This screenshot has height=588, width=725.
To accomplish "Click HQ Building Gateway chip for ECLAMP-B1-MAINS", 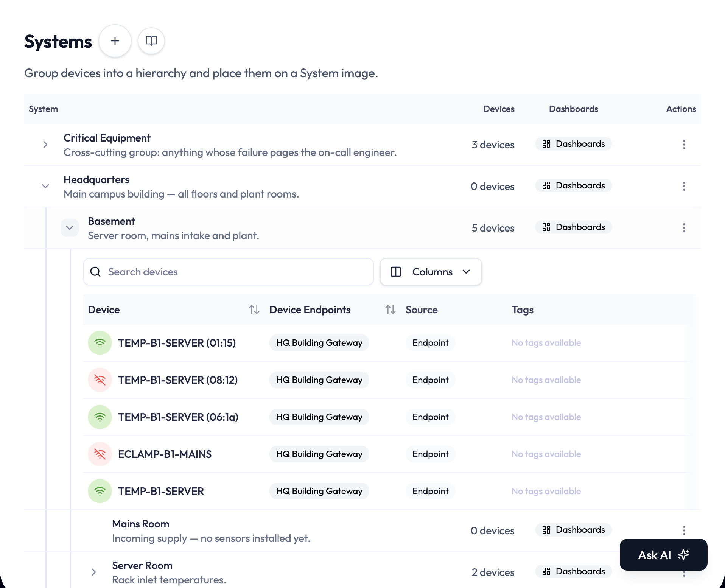I will click(319, 454).
